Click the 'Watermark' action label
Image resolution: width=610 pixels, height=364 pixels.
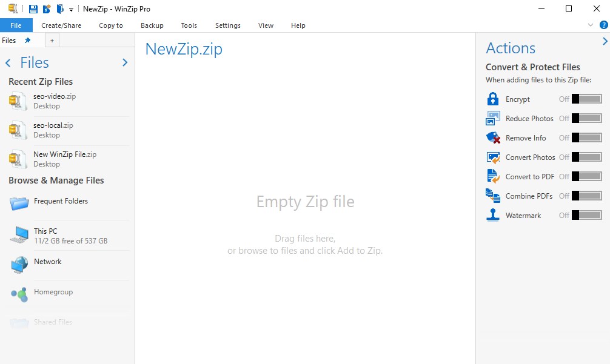(x=523, y=216)
